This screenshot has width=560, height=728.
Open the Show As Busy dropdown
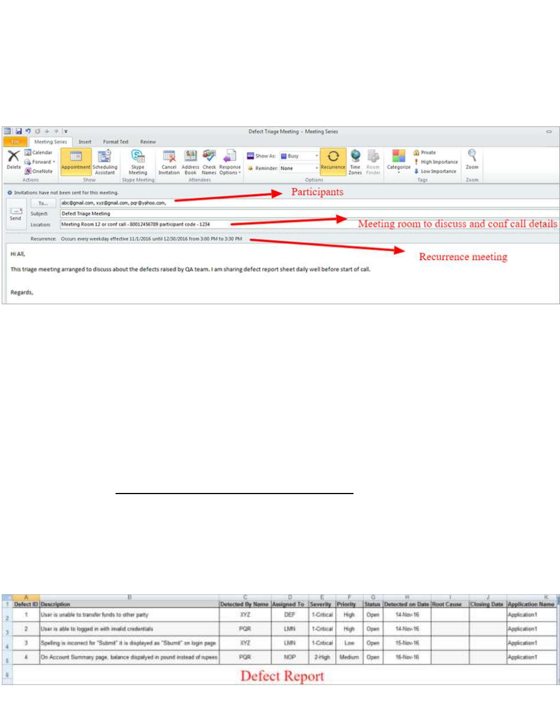click(x=299, y=156)
